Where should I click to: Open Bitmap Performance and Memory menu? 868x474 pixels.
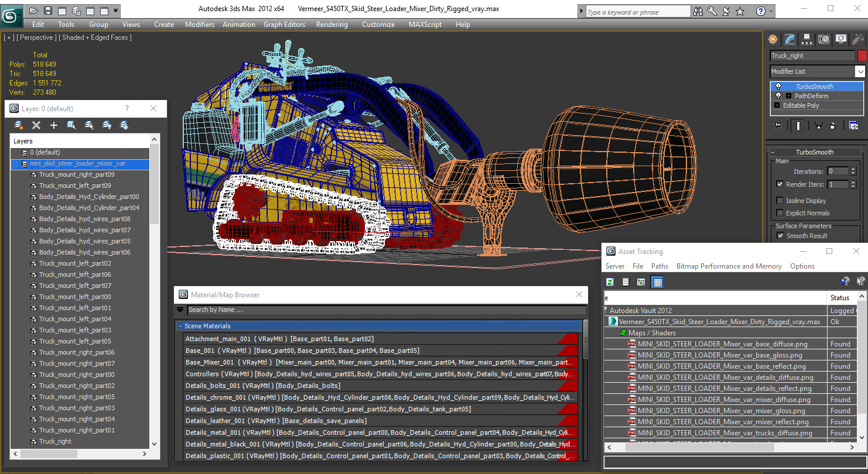[729, 266]
